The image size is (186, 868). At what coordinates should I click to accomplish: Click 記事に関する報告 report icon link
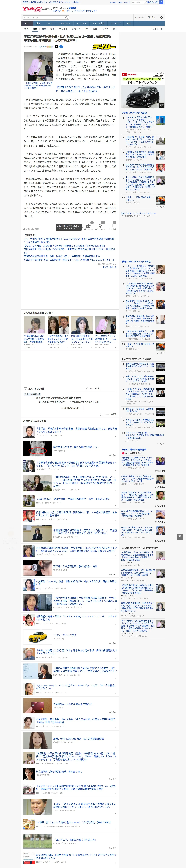[32, 229]
